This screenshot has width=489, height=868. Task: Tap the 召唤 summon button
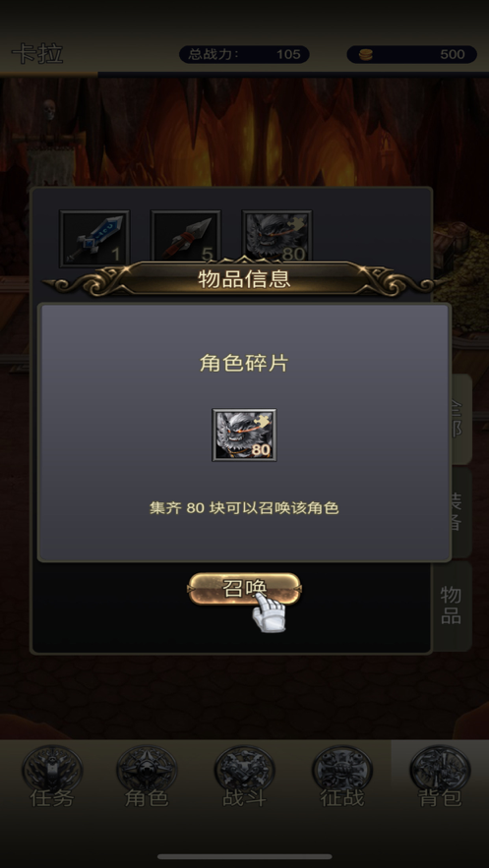(x=244, y=589)
